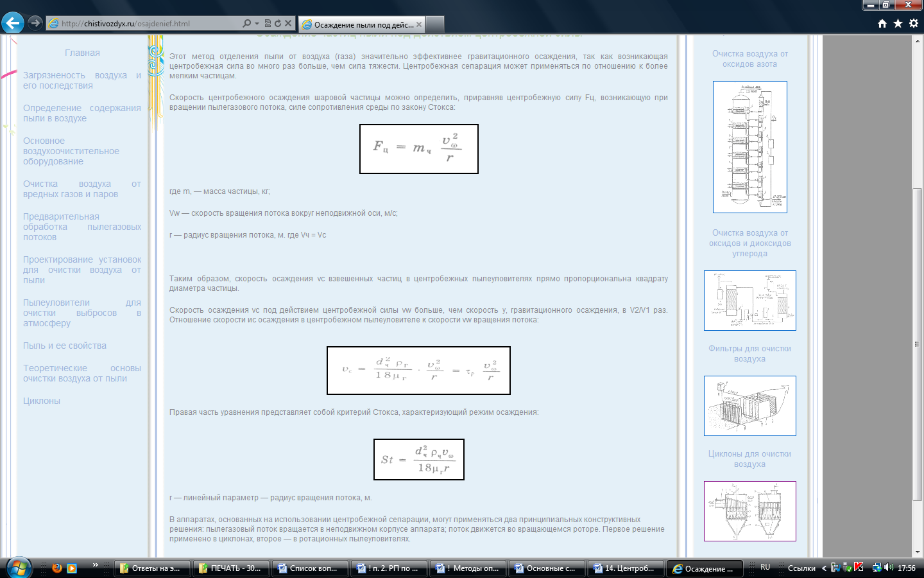Click the Stokes criterion St formula image

click(x=419, y=460)
